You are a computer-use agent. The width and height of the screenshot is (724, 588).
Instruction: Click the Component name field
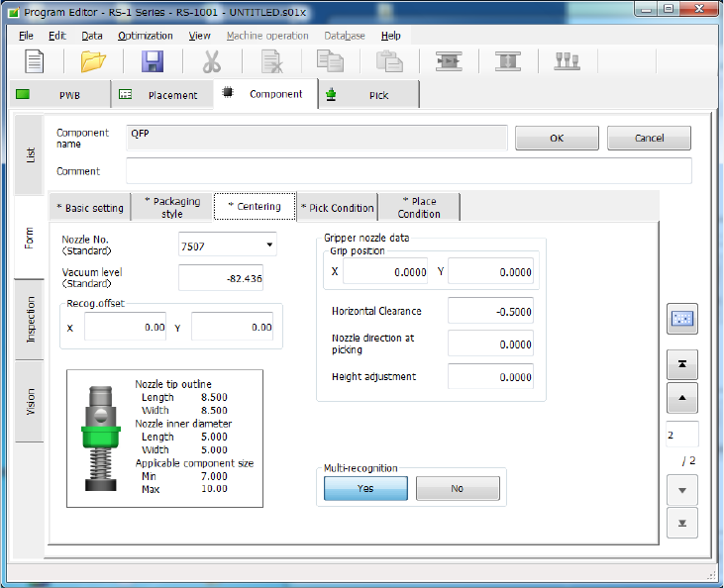pyautogui.click(x=317, y=138)
